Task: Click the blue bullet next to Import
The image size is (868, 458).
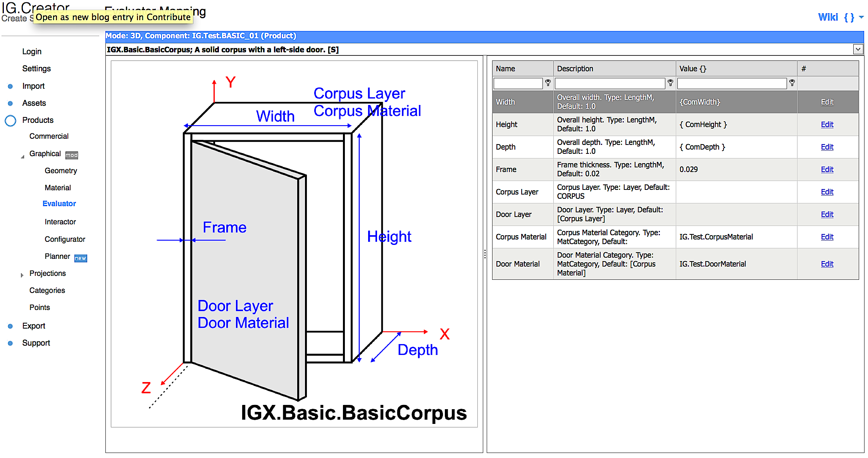Action: click(x=10, y=86)
